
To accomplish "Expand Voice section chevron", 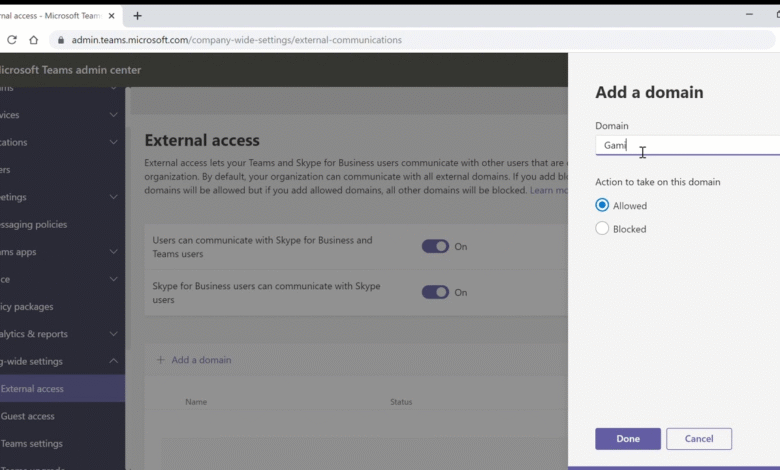I will click(113, 279).
